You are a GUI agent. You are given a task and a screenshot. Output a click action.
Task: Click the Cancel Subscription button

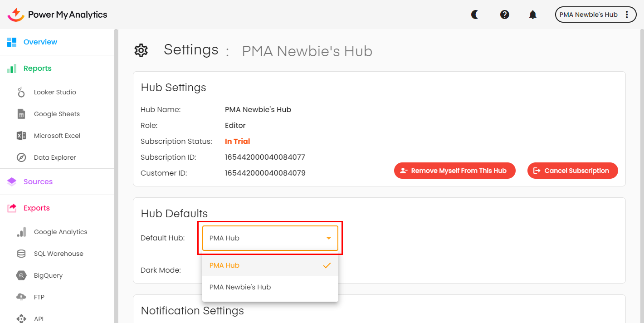click(x=572, y=171)
